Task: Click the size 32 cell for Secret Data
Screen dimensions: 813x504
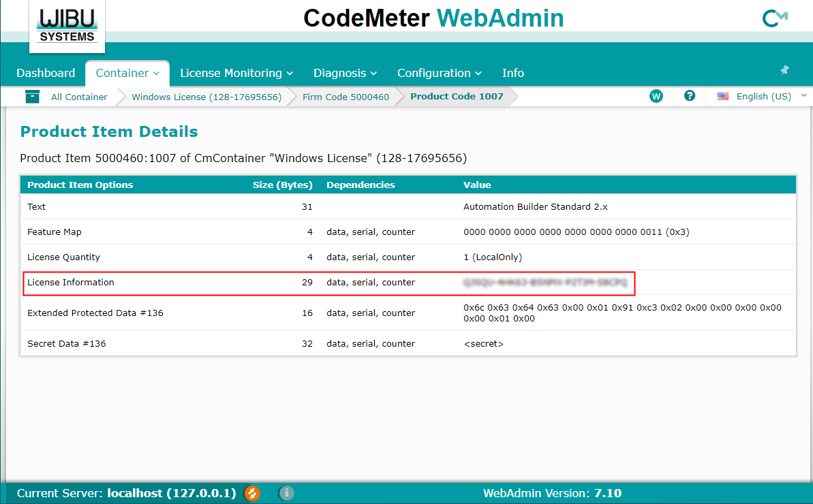Action: coord(307,343)
